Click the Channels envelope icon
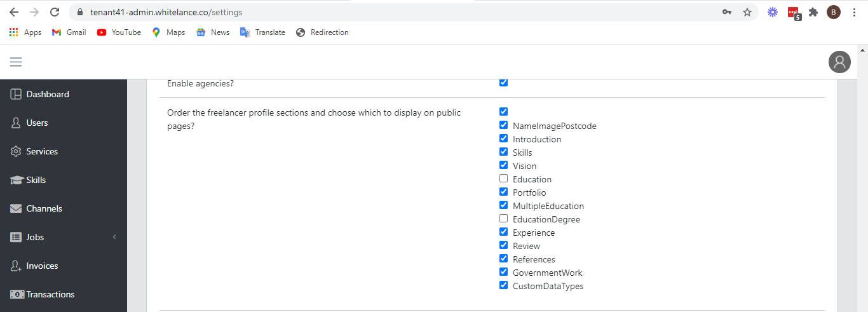The image size is (868, 312). [x=16, y=208]
